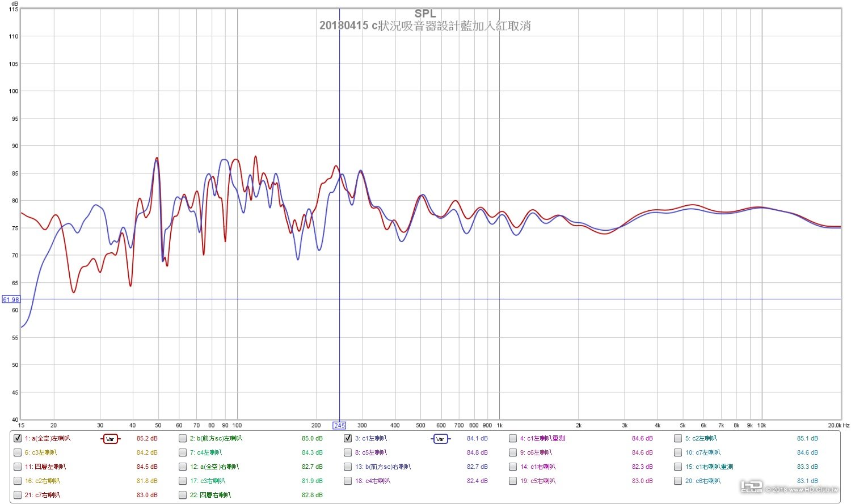This screenshot has height=504, width=851.
Task: Click the 85.0 dB value of trace 2
Action: point(312,438)
